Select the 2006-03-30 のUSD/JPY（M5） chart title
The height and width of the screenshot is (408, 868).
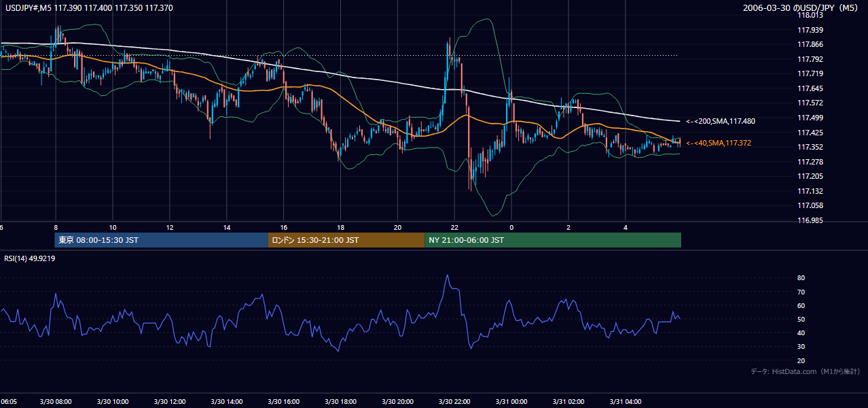(802, 7)
